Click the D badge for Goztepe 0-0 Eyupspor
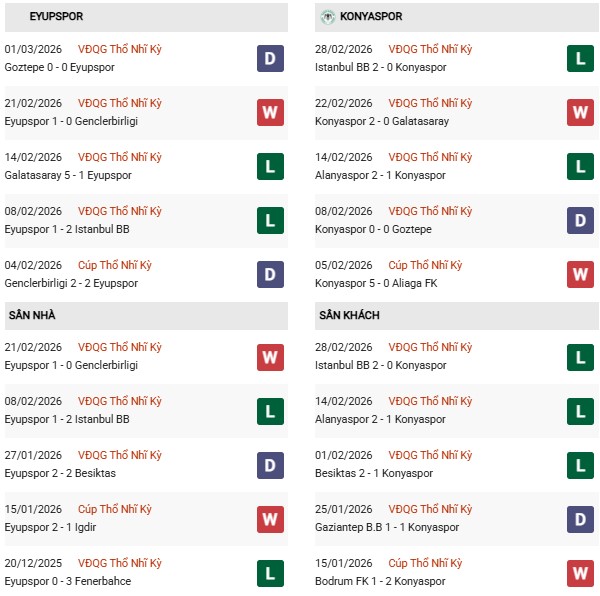Screen dimensions: 600x596 pyautogui.click(x=269, y=58)
